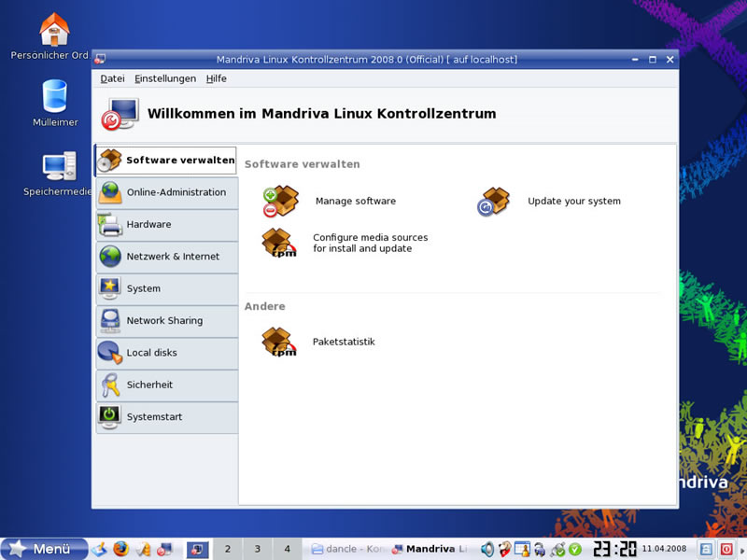Click the show desktop pencil icon in taskbar

(x=100, y=549)
